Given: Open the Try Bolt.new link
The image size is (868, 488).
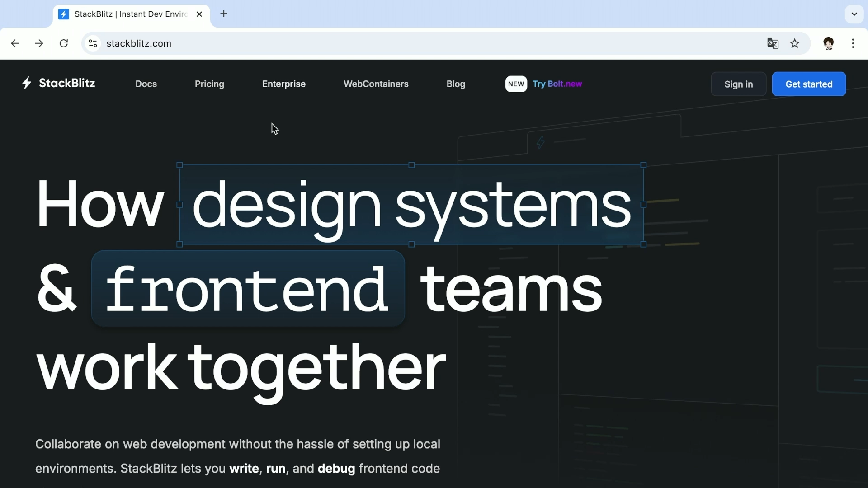Looking at the screenshot, I should (x=557, y=84).
